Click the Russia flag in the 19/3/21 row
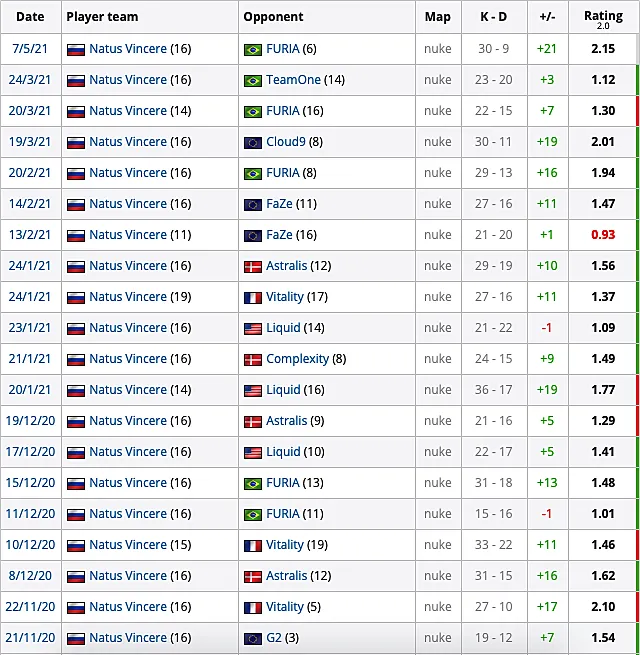 [x=76, y=143]
